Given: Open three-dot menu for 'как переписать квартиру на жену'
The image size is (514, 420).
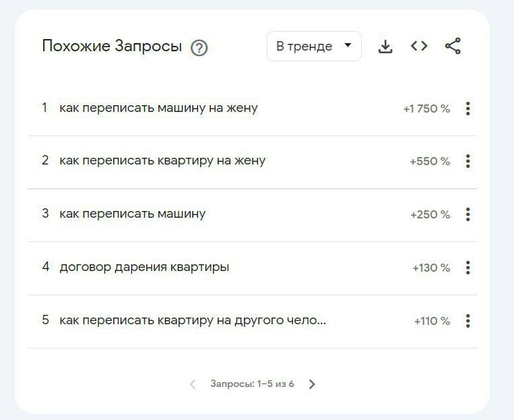Looking at the screenshot, I should pyautogui.click(x=468, y=161).
